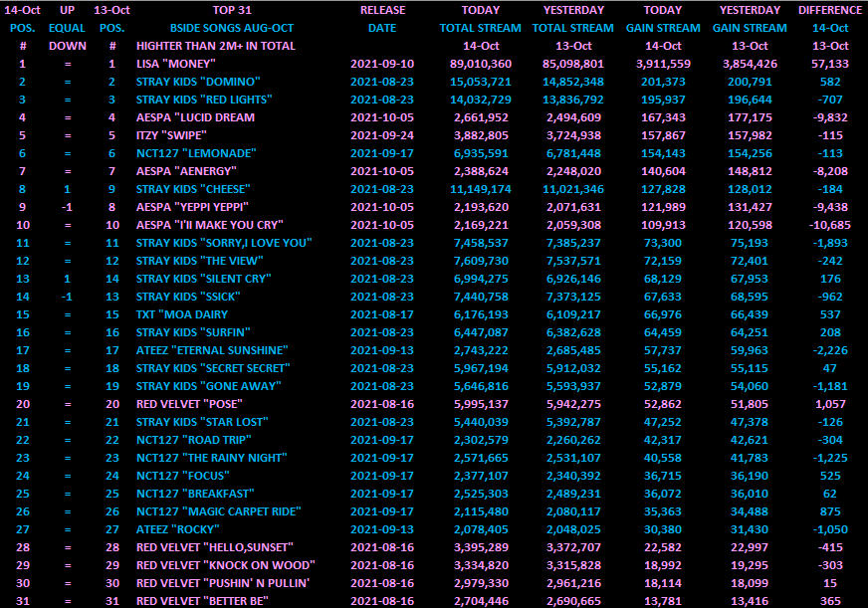
Task: Click the difference value -9,832
Action: click(x=830, y=117)
